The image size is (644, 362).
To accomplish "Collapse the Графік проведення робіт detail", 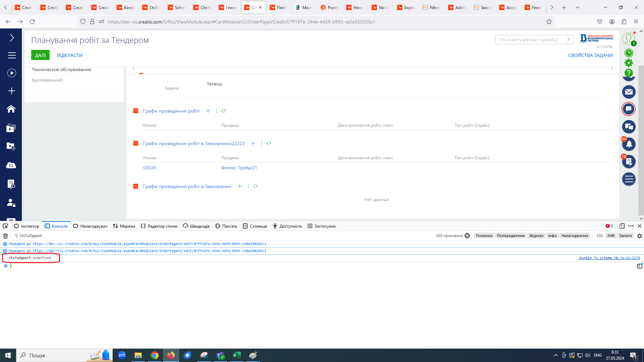I will coord(136,111).
